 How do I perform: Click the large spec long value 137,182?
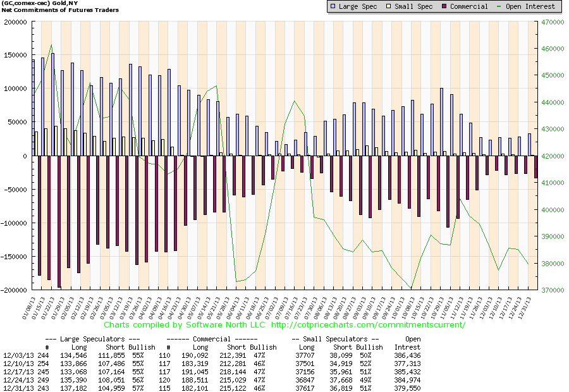[x=74, y=388]
